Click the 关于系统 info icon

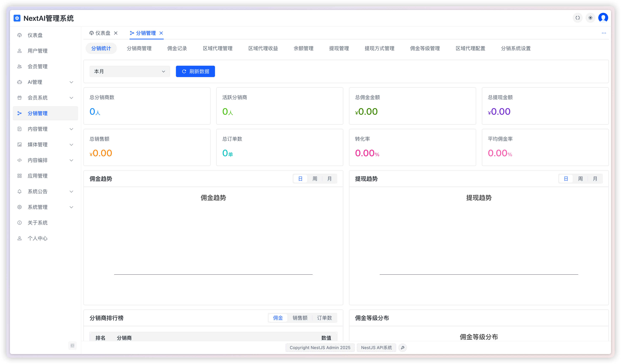[x=20, y=223]
